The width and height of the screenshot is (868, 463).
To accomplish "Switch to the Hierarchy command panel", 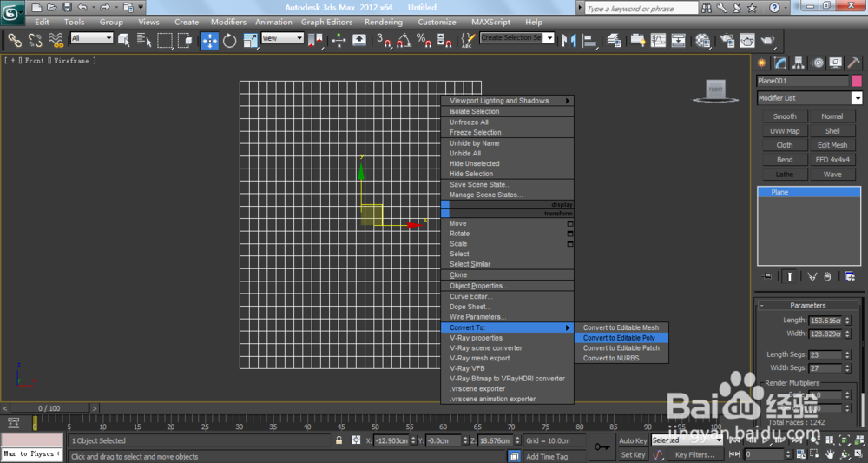I will 799,63.
